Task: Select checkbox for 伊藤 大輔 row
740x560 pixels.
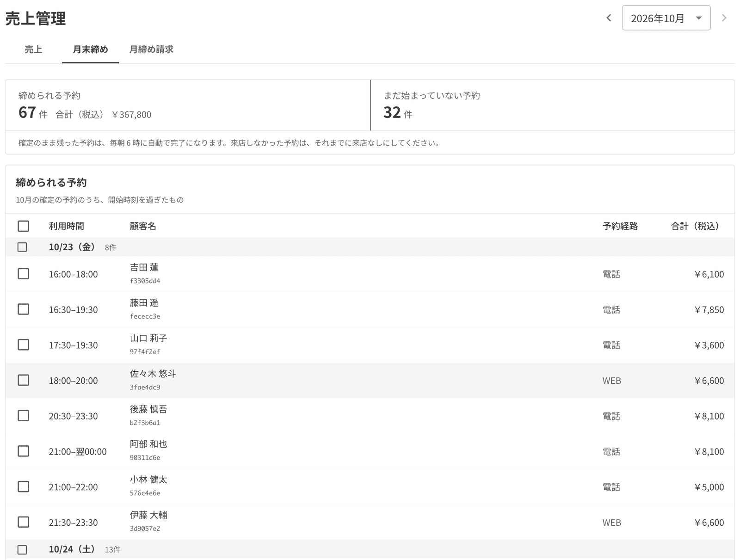Action: (x=23, y=522)
